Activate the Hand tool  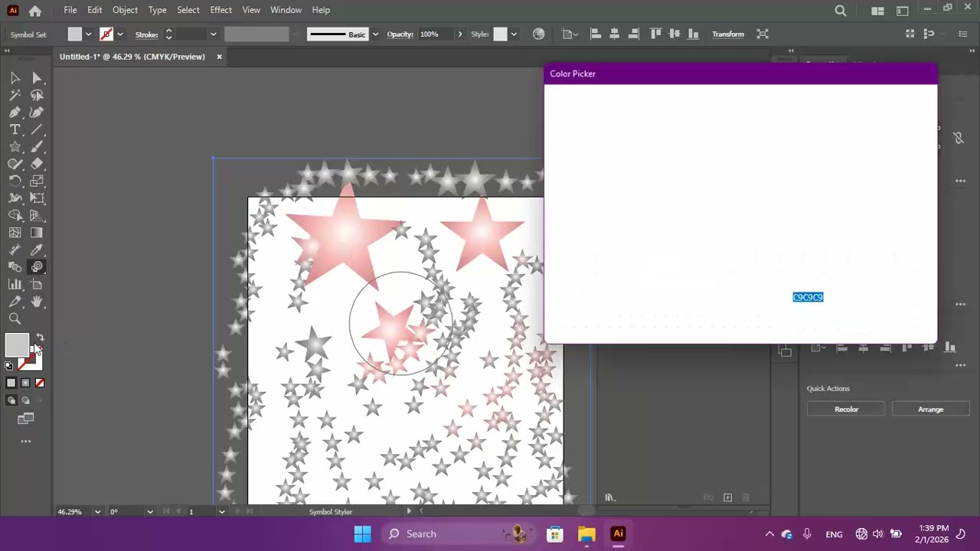[x=37, y=302]
